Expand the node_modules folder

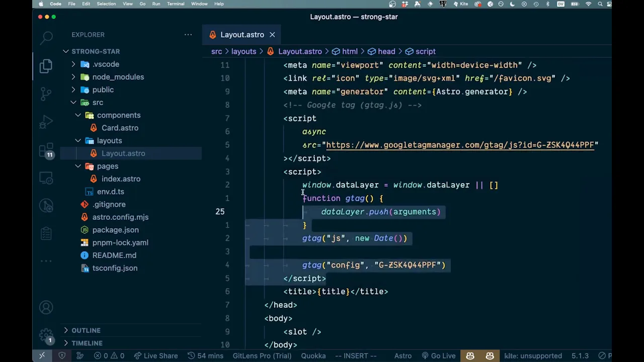[x=118, y=77]
